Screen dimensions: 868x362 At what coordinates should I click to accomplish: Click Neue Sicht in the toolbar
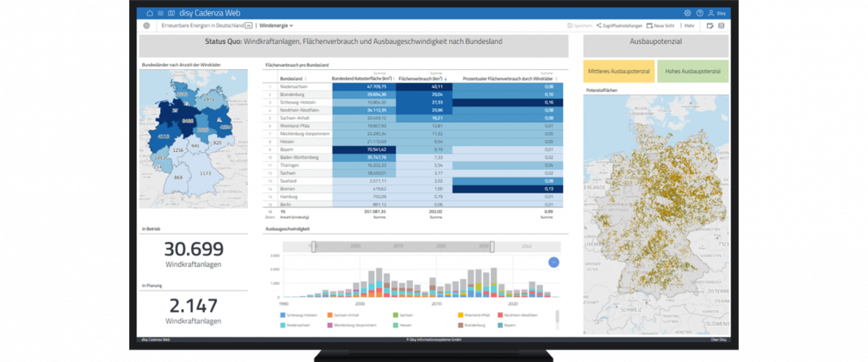tap(661, 26)
